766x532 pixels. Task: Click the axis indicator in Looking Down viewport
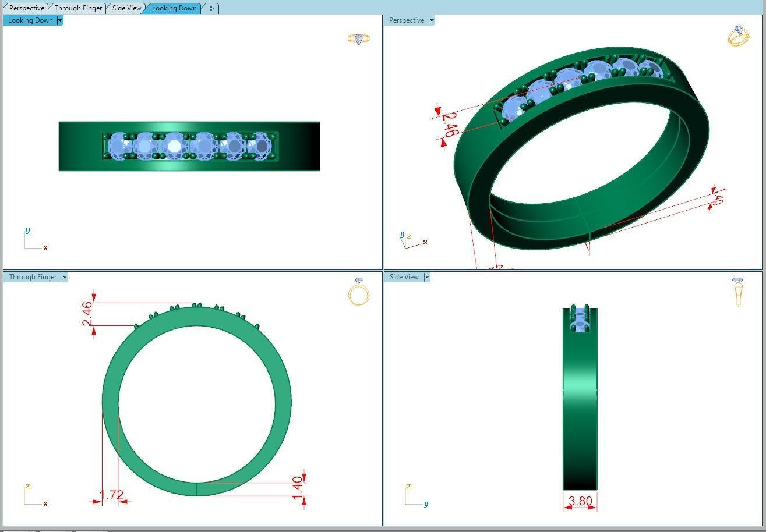pos(35,240)
